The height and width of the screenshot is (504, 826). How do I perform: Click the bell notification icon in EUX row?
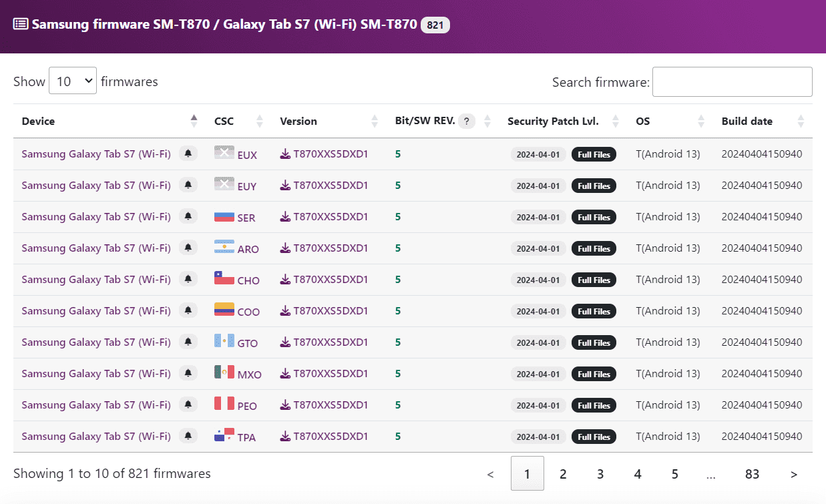[x=188, y=154]
